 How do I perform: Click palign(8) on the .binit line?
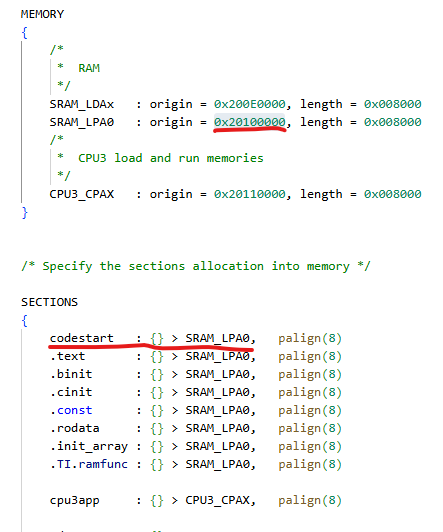(310, 374)
